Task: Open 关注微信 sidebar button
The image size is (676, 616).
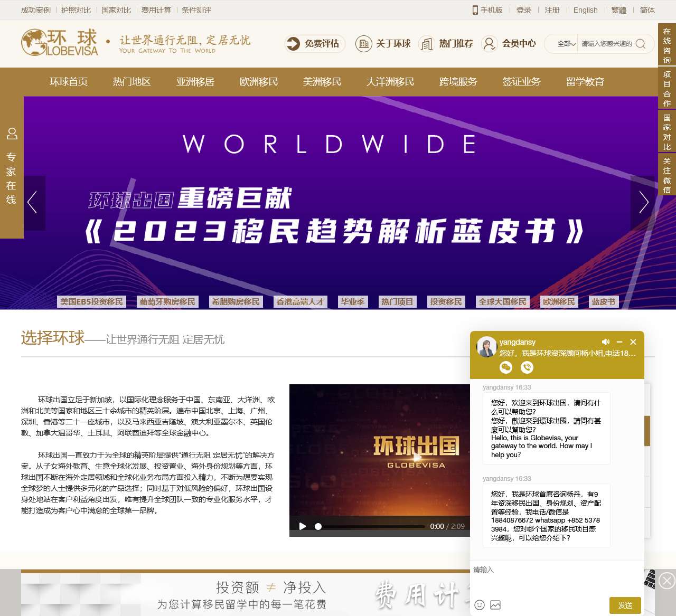Action: pyautogui.click(x=667, y=175)
